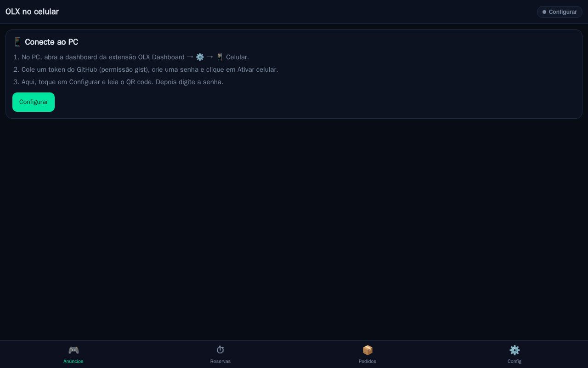Click the "Anúncios" tab label
This screenshot has width=588, height=368.
[73, 361]
